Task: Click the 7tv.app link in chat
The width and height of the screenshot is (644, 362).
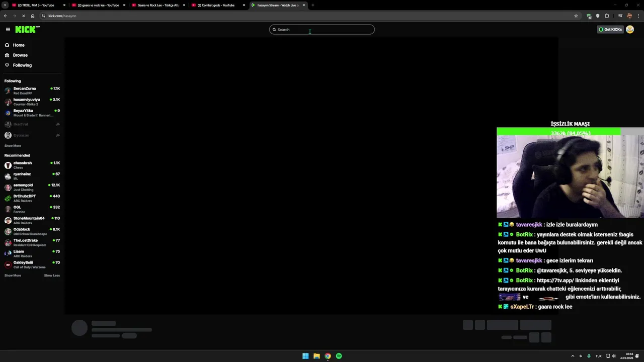Action: pos(555,281)
